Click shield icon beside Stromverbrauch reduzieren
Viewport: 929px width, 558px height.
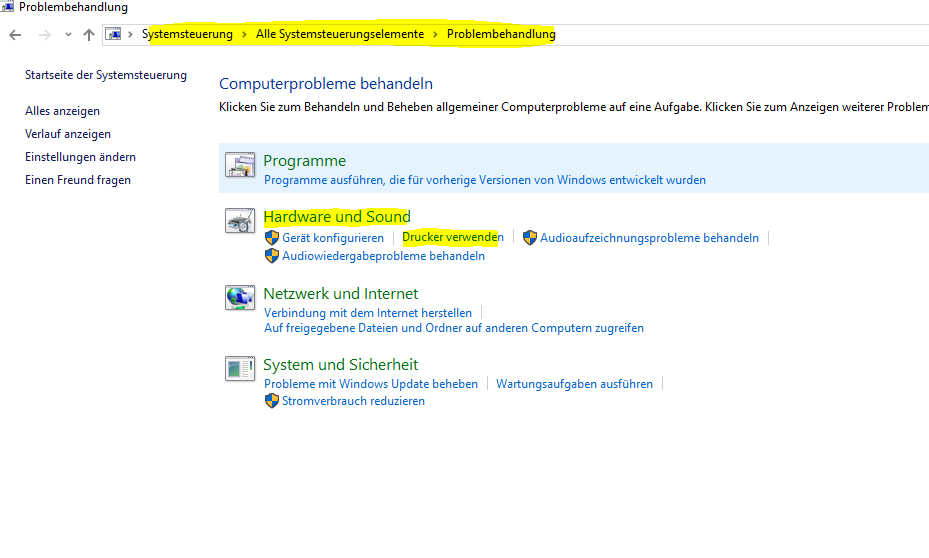[272, 401]
